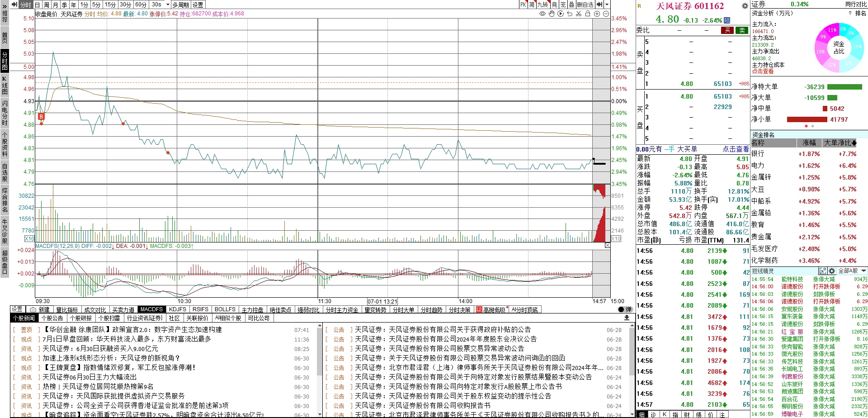
Task: Click the 九转 indicator toolbar button
Action: [x=543, y=5]
